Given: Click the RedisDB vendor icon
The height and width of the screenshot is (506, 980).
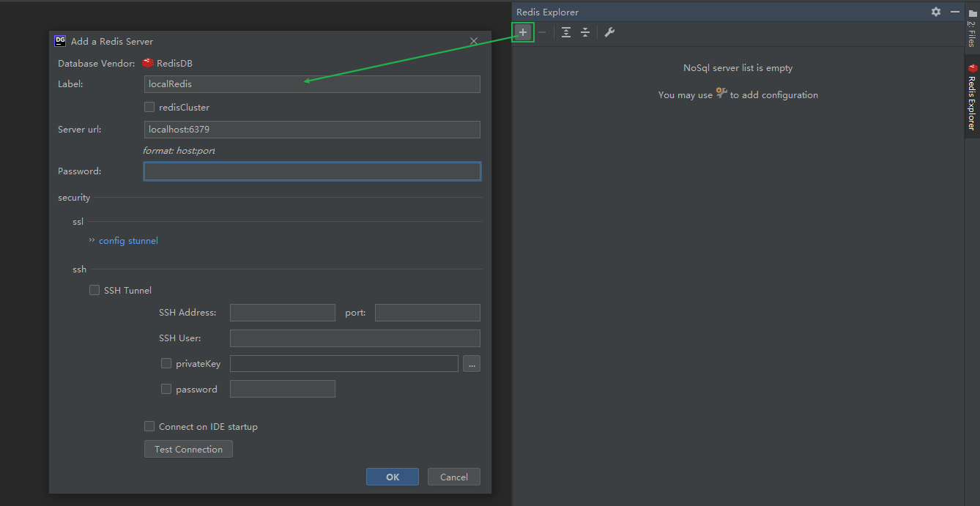Looking at the screenshot, I should [x=148, y=63].
